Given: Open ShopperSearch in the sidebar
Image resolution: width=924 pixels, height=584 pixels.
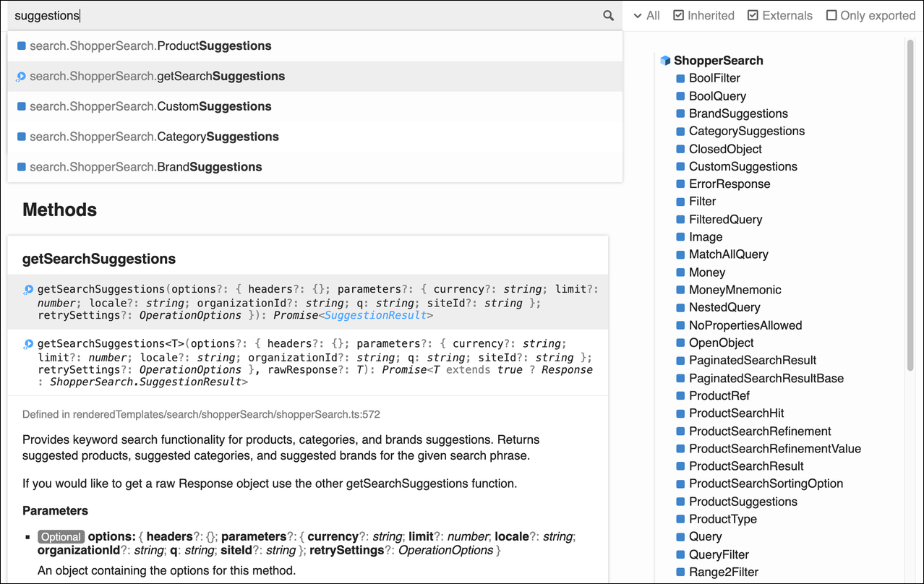Looking at the screenshot, I should 718,61.
